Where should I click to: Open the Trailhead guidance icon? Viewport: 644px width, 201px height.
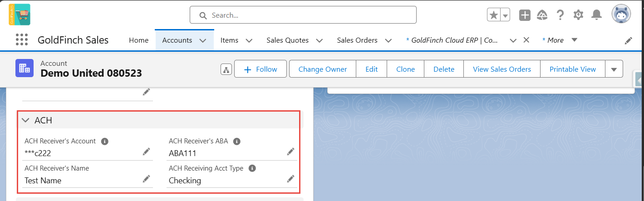point(542,15)
